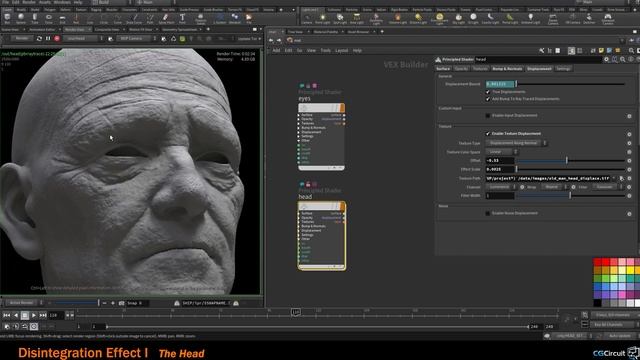Open the render view camera dropdown
Image resolution: width=640 pixels, height=360 pixels.
[137, 38]
